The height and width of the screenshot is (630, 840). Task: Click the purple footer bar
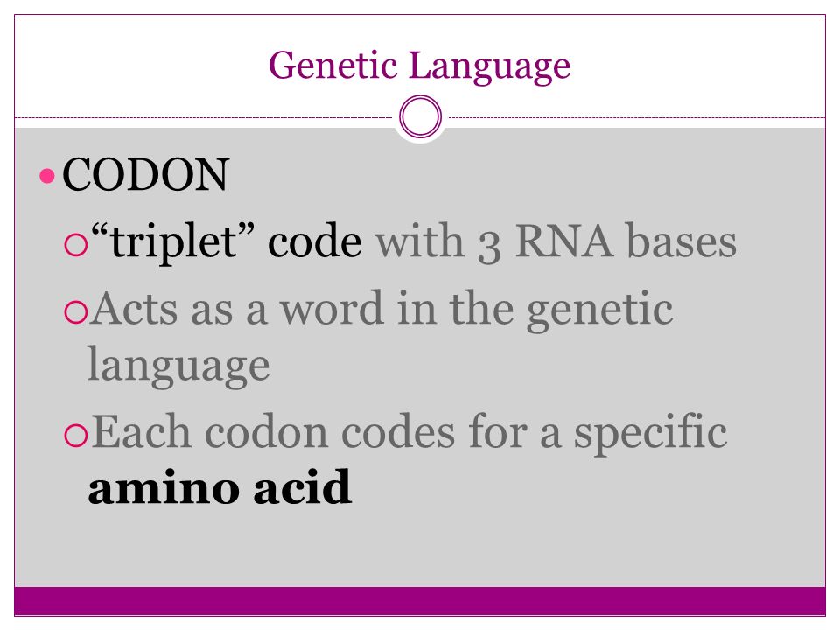[x=420, y=601]
